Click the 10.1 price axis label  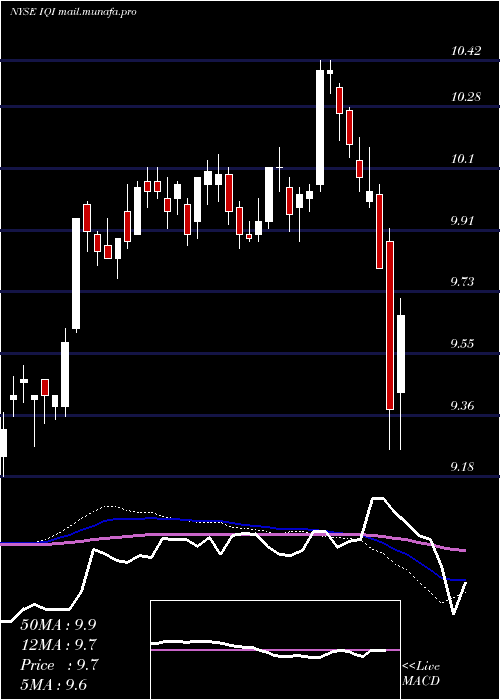(462, 159)
